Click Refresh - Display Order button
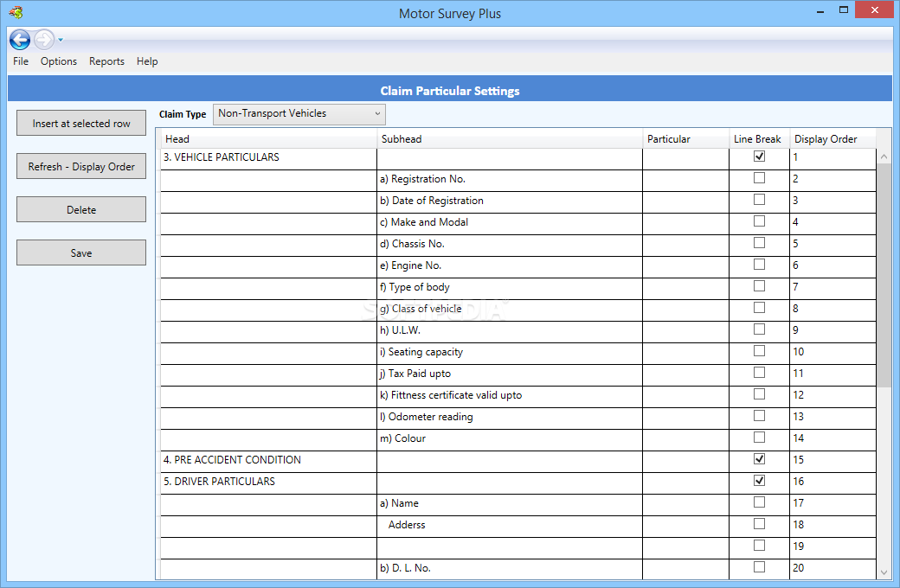The width and height of the screenshot is (900, 588). pos(81,166)
